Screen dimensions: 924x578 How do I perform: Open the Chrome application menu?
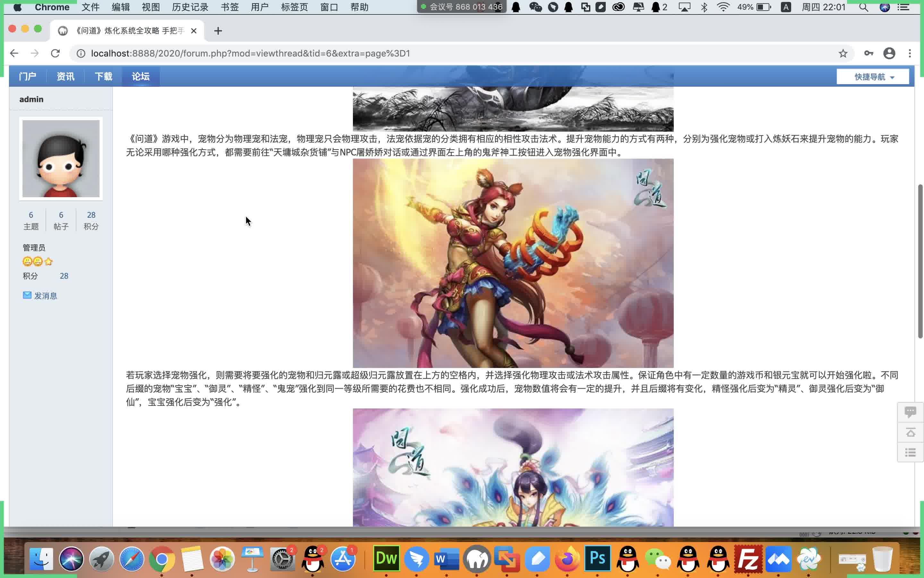[52, 7]
